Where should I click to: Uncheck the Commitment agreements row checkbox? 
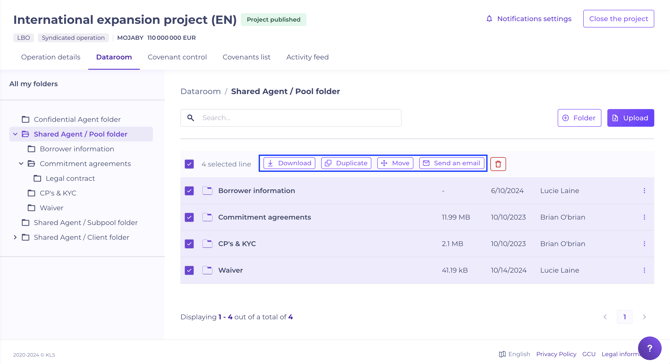coord(189,217)
